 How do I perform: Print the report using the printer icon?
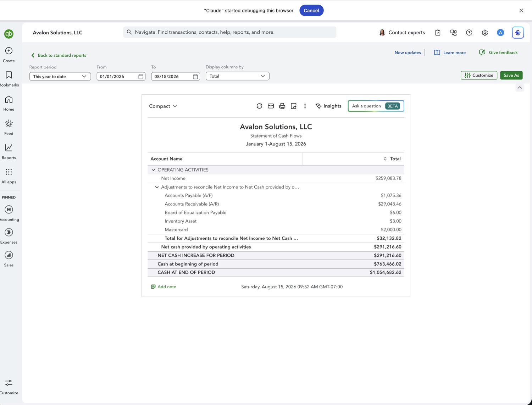pos(282,106)
